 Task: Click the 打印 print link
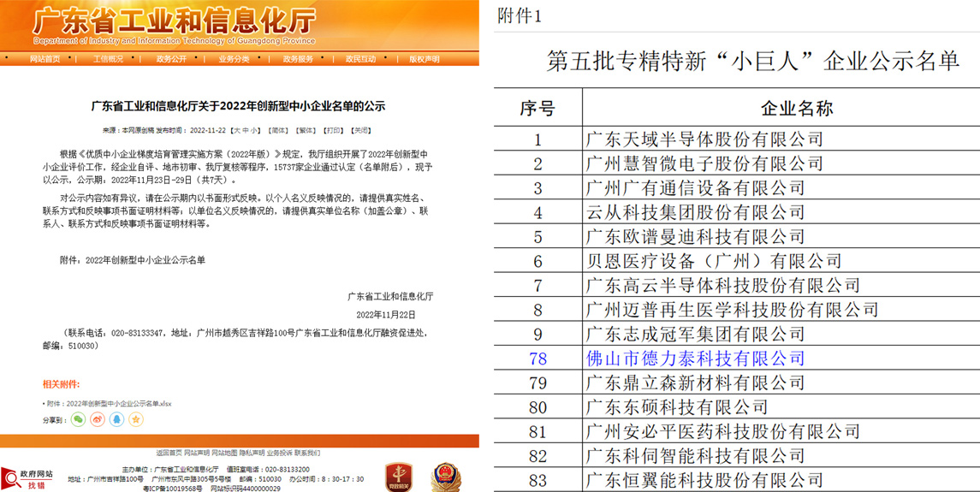pos(333,131)
